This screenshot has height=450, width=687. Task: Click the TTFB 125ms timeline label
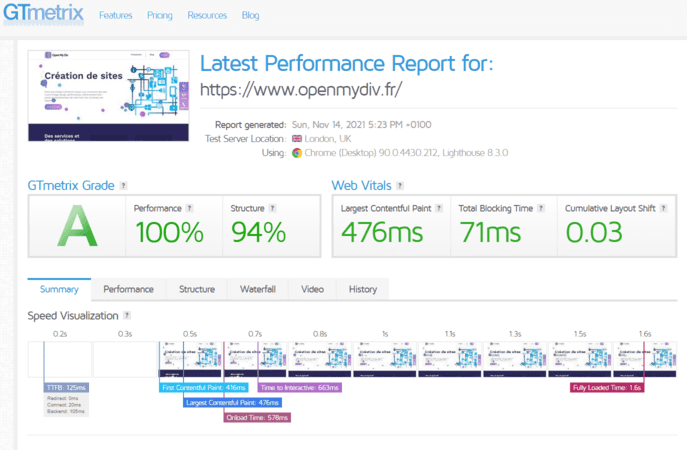tap(66, 387)
